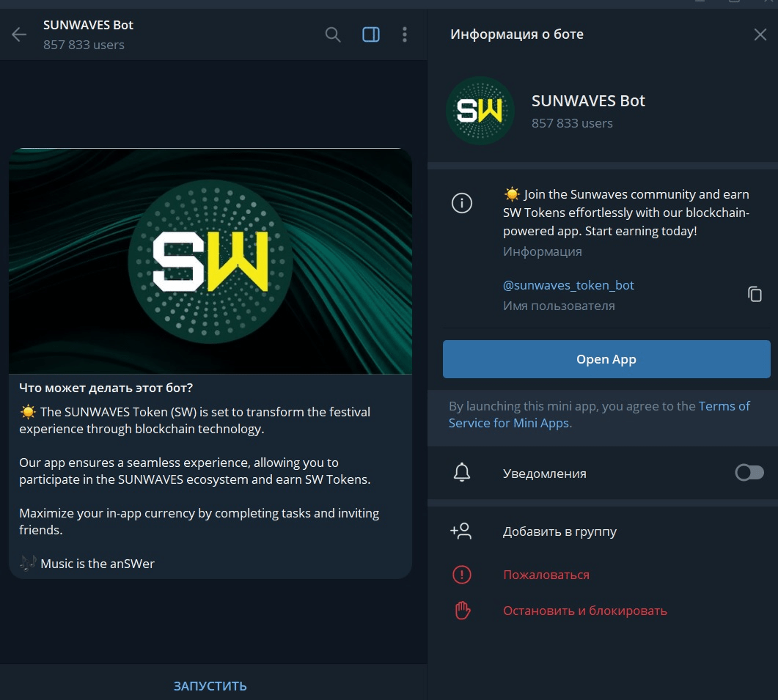
Task: Click the red hand stop icon
Action: (462, 611)
